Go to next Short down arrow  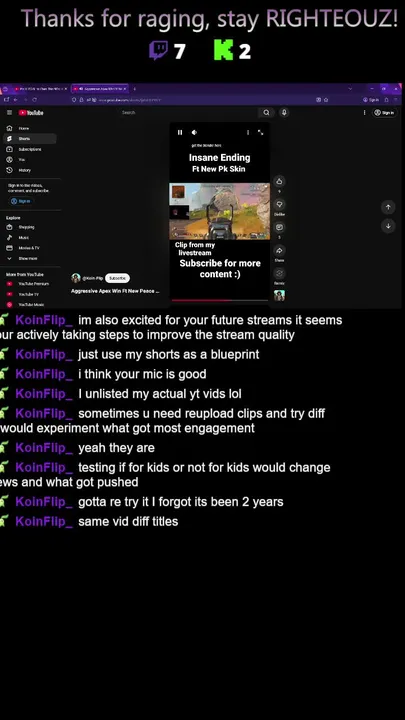click(x=388, y=226)
